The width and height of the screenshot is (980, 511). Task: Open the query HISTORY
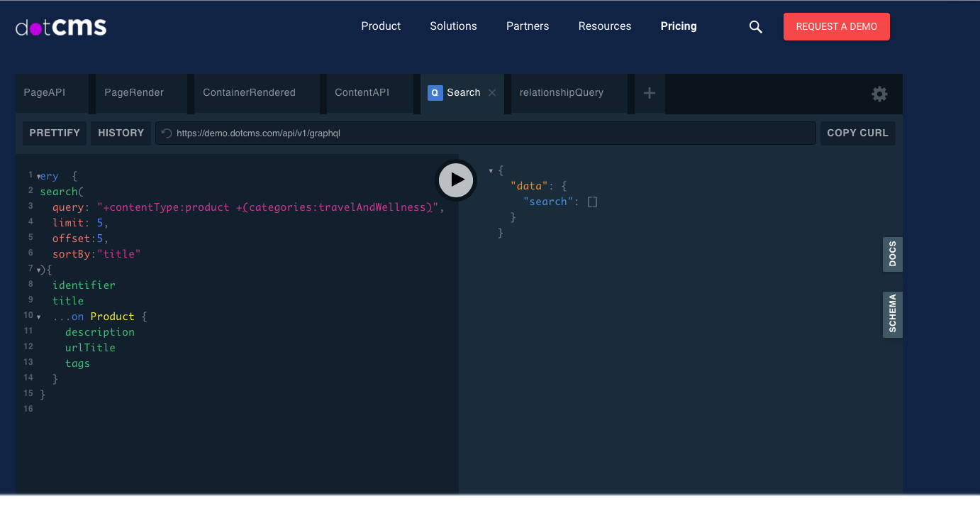(x=121, y=133)
